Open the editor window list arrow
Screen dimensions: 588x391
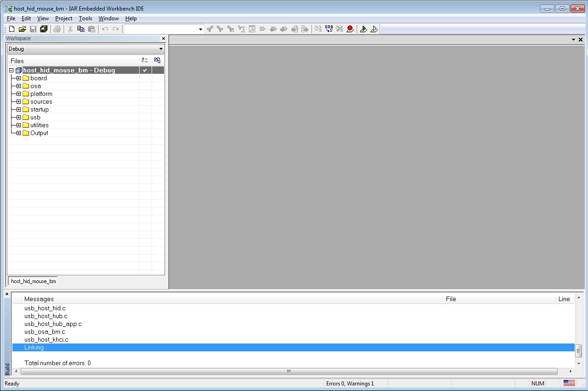point(574,40)
